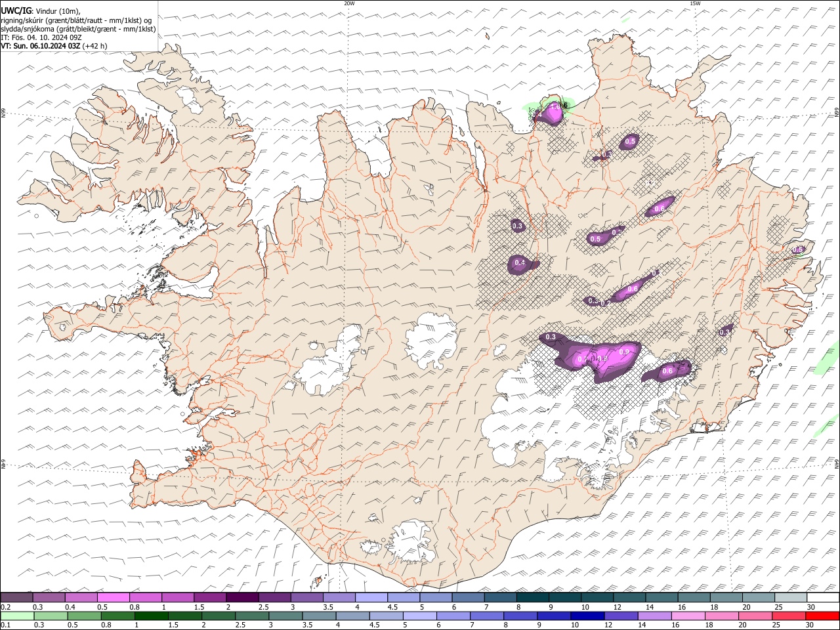Viewport: 840px width, 630px height.
Task: Select the darkest green swatch labeled 1
Action: pos(151,616)
